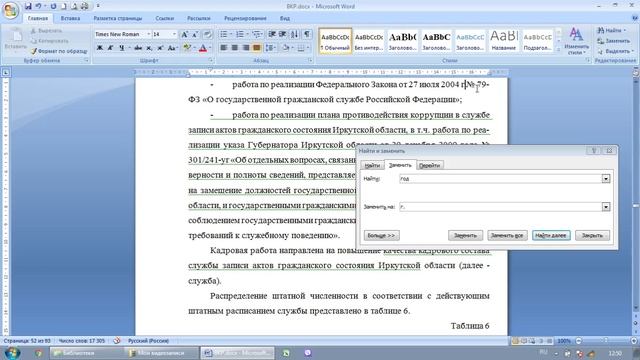This screenshot has width=640, height=360.
Task: Align text right
Action: coord(246,48)
